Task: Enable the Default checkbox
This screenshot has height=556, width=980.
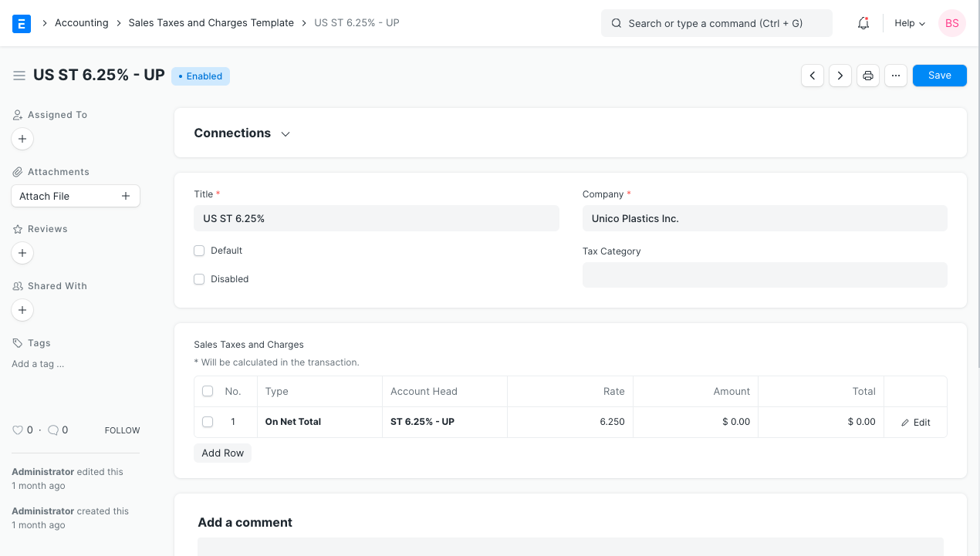Action: coord(199,251)
